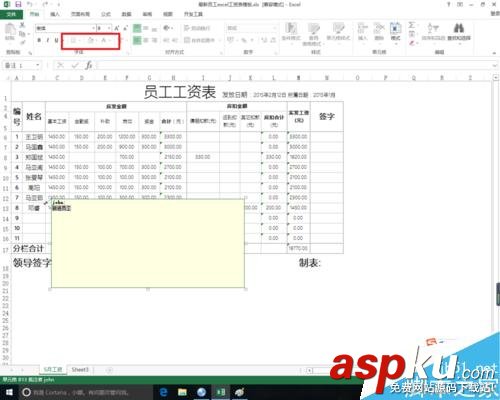The height and width of the screenshot is (400, 500).
Task: Open Font Color A swatch
Action: click(x=105, y=40)
